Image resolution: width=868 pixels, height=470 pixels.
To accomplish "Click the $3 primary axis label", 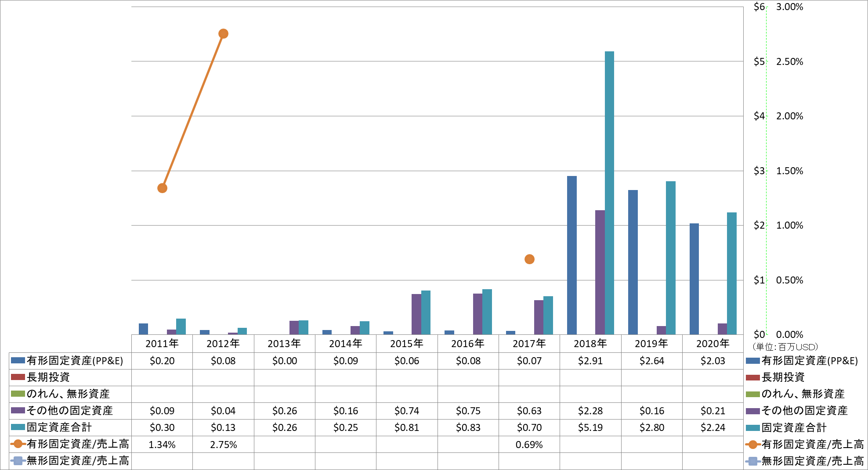I will tap(759, 171).
